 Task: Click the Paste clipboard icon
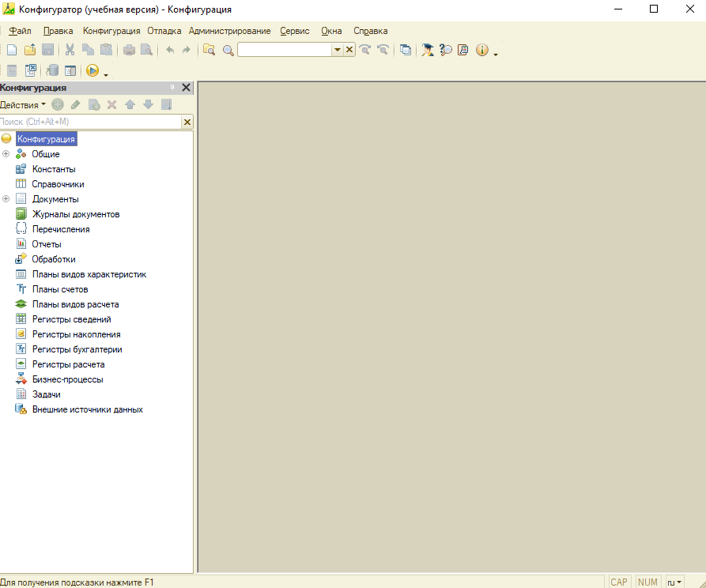[x=106, y=50]
